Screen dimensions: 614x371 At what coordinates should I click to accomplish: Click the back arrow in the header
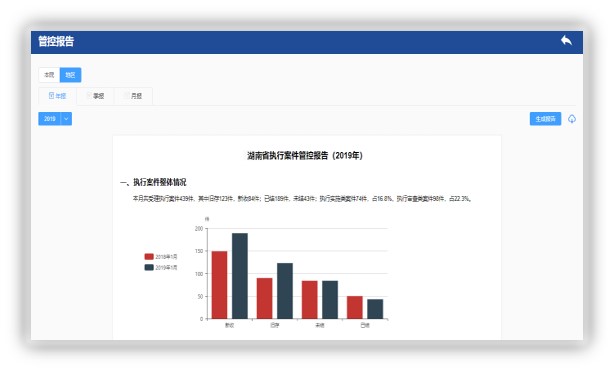(x=566, y=40)
